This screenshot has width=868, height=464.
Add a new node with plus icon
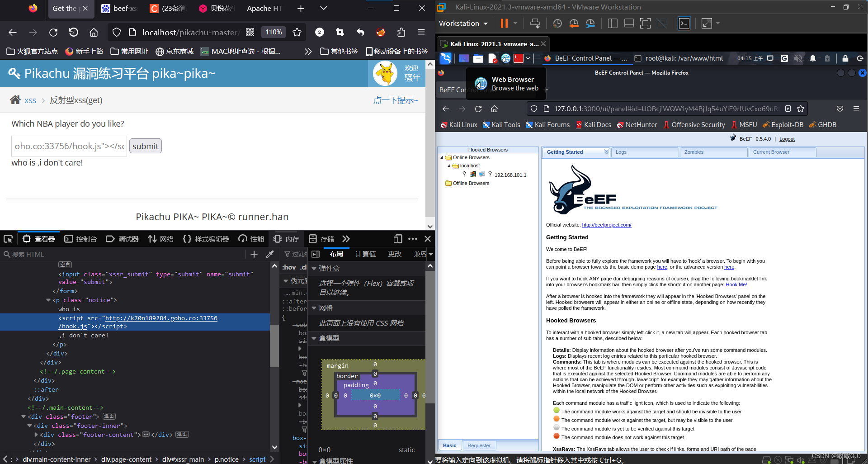[254, 254]
